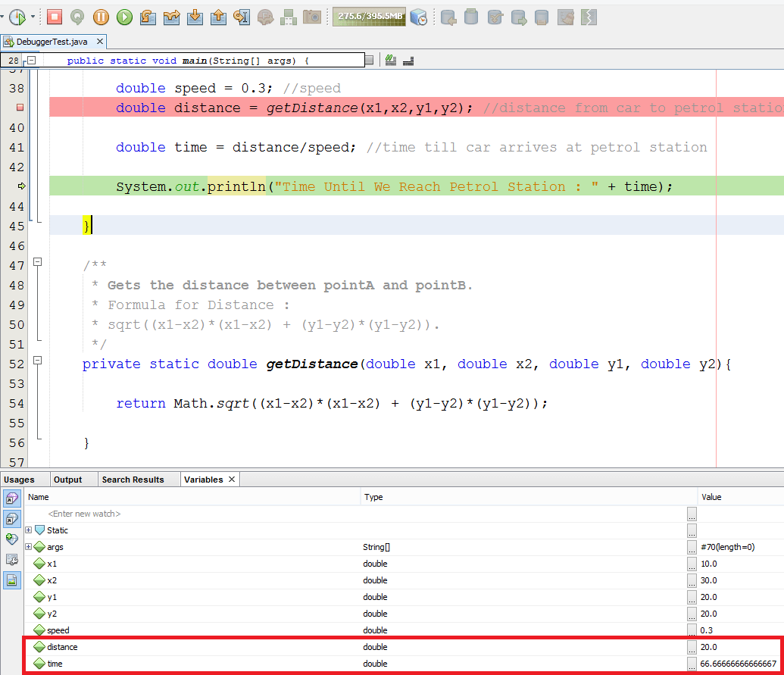Screen dimensions: 784x675
Task: Click the Run to Cursor icon
Action: [x=242, y=16]
